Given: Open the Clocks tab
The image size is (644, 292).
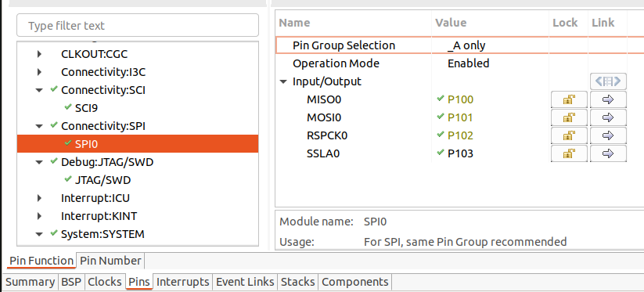Looking at the screenshot, I should coord(105,282).
